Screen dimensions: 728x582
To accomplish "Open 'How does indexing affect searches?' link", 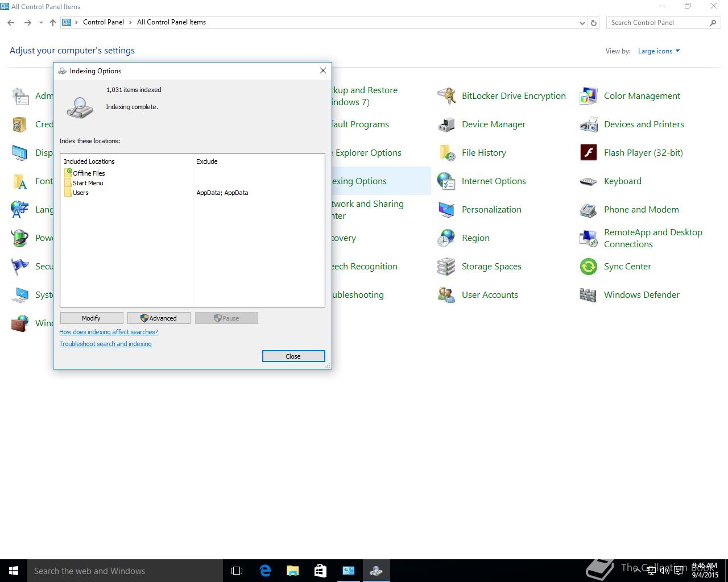I will (109, 332).
